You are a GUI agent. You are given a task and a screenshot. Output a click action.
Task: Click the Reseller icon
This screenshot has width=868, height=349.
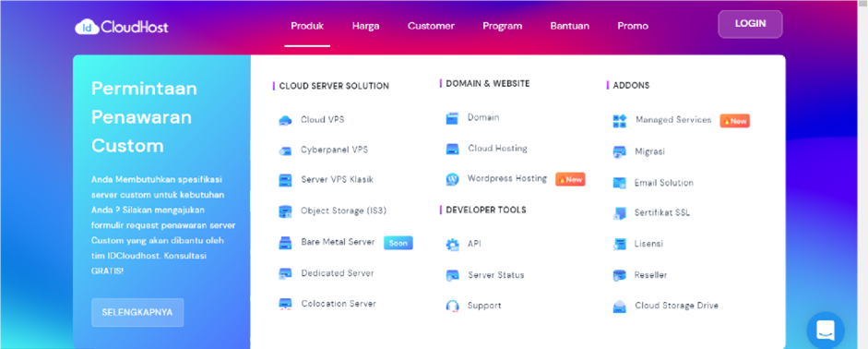pos(620,275)
